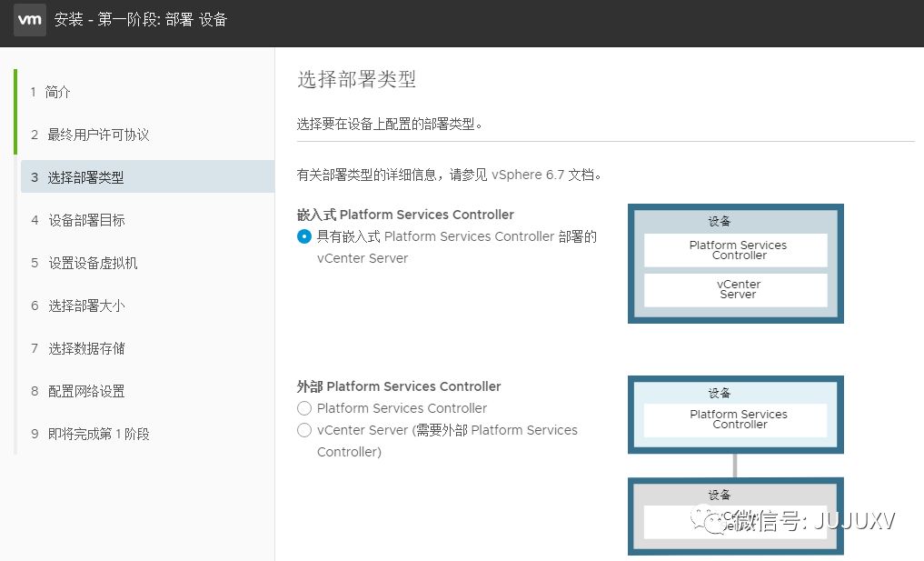Click the external PSC appliance diagram

point(735,415)
